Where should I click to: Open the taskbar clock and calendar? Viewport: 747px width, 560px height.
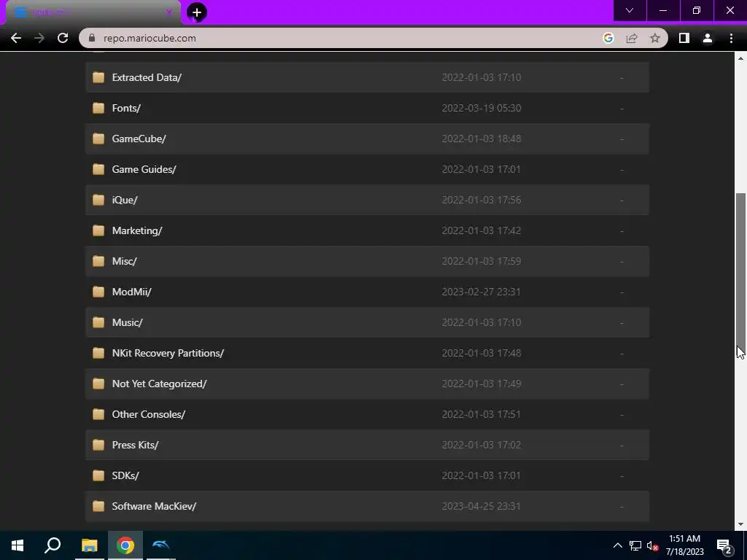click(x=684, y=545)
